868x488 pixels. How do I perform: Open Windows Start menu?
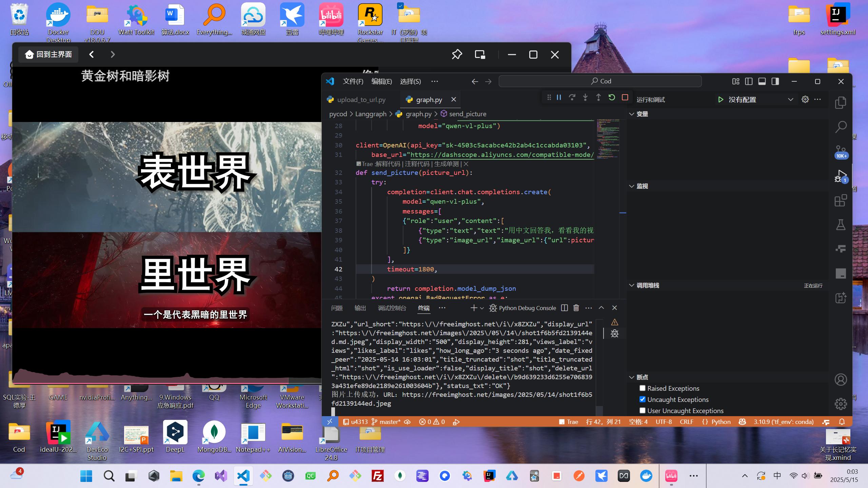pyautogui.click(x=86, y=476)
